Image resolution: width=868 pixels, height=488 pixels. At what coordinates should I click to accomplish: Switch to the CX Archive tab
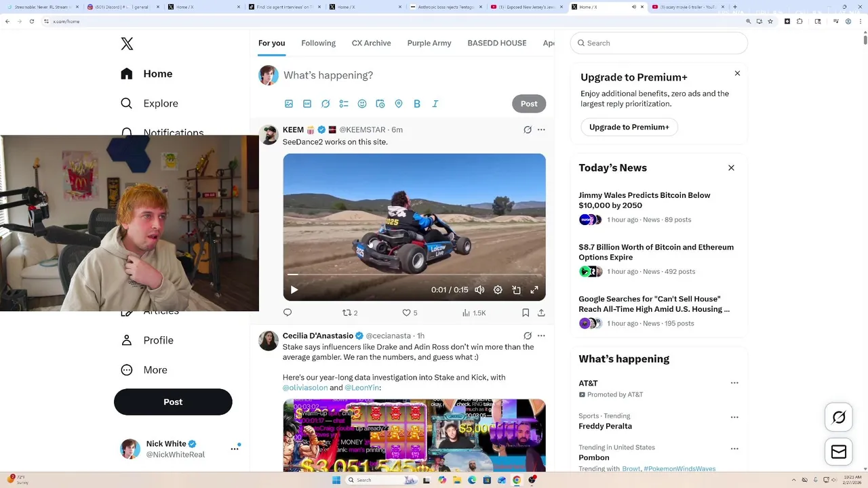(x=371, y=43)
